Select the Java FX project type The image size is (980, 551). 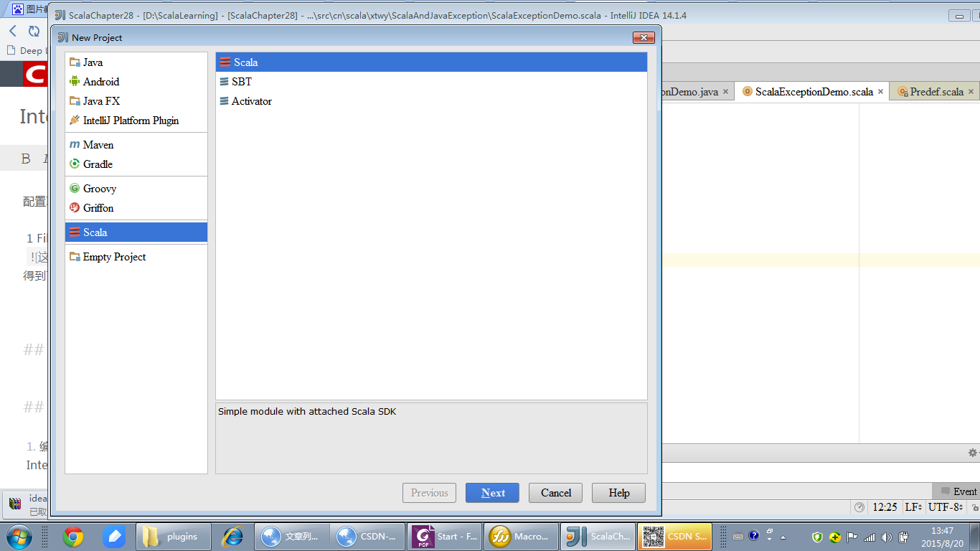pos(136,101)
